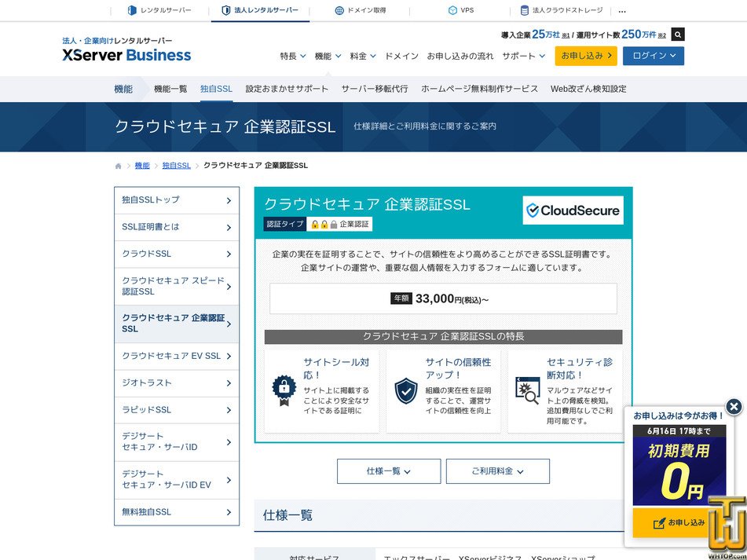The height and width of the screenshot is (560, 747).
Task: Click the security scan magnifier icon
Action: point(528,390)
